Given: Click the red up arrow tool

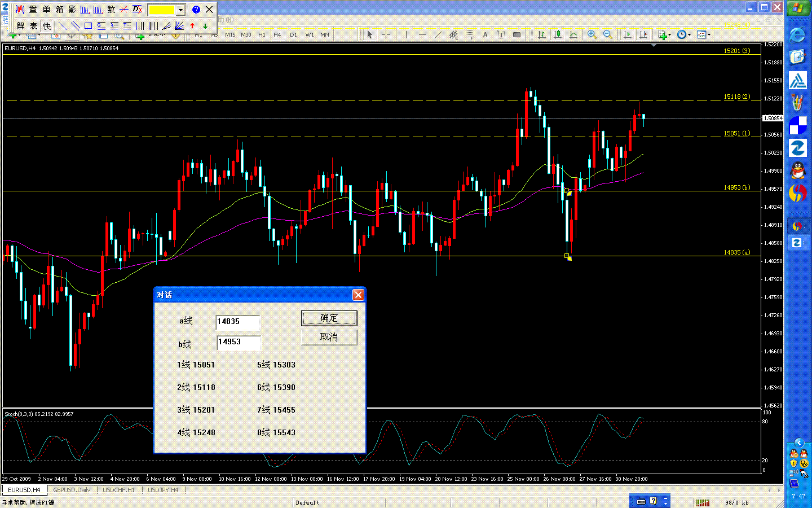Looking at the screenshot, I should pos(192,26).
